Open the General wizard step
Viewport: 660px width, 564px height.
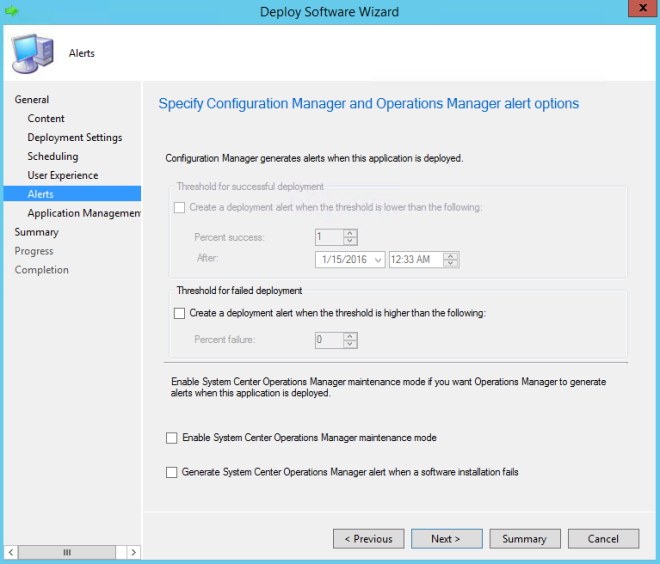coord(32,100)
